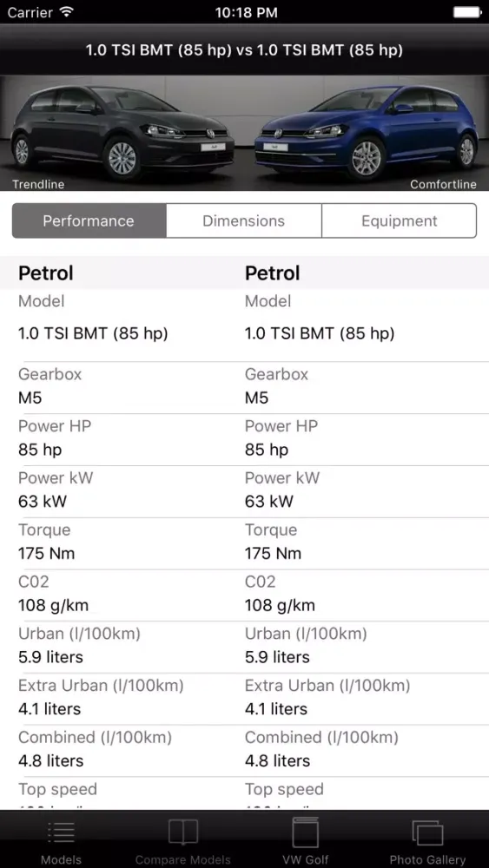Image resolution: width=489 pixels, height=868 pixels.
Task: Open the Models list icon
Action: tap(61, 833)
